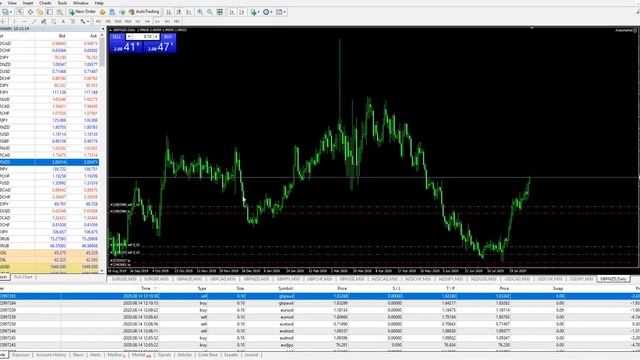
Task: Expand the Templates dropdown arrow
Action: coord(284,12)
